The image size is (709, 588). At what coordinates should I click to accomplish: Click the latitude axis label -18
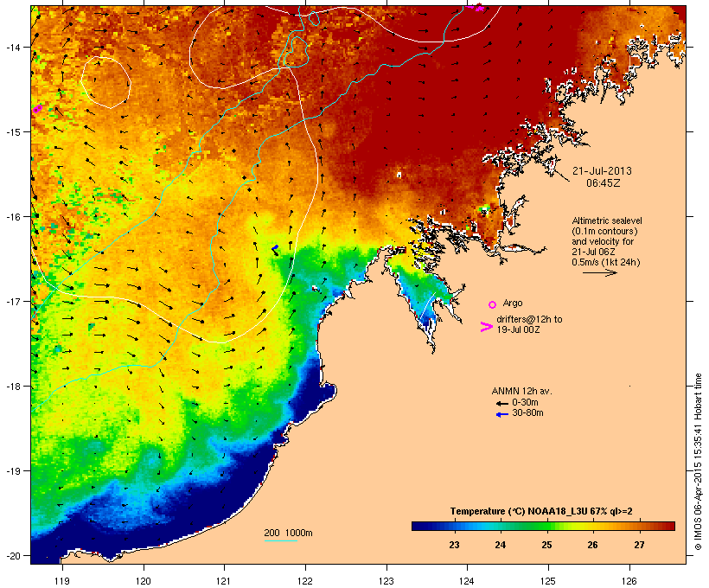pos(12,386)
